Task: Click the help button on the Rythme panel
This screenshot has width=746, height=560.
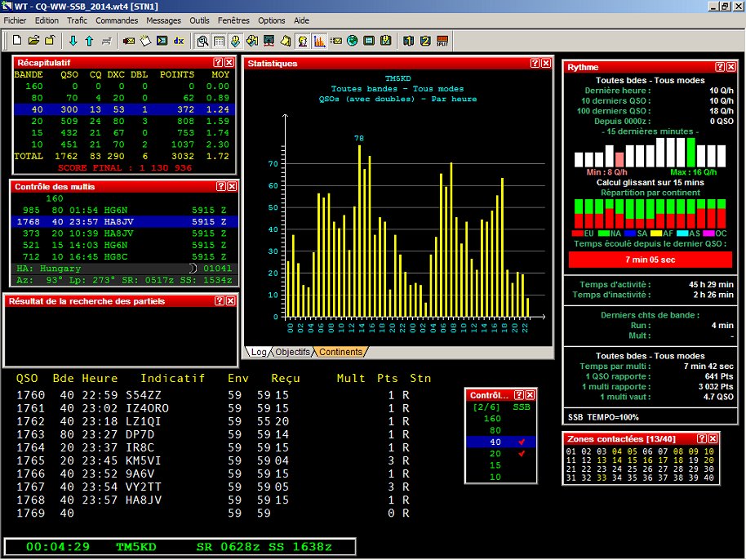Action: point(720,67)
